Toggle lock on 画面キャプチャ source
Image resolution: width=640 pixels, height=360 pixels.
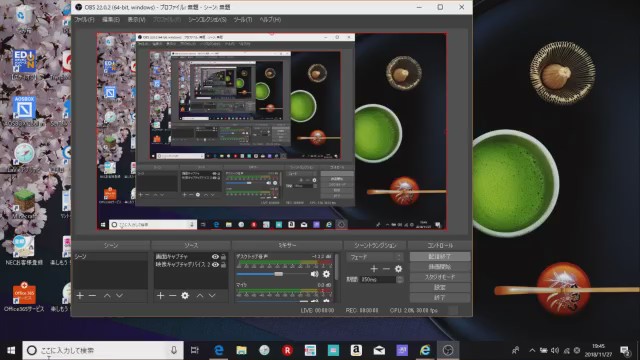[223, 257]
